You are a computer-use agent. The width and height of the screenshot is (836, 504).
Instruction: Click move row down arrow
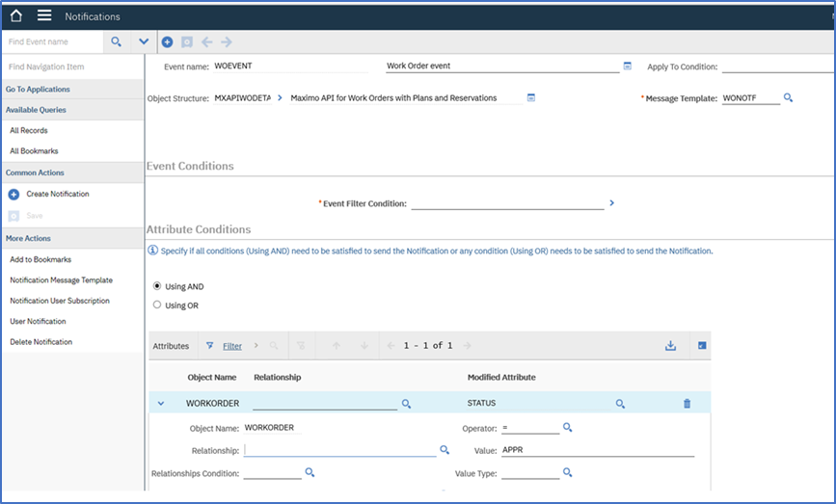364,346
